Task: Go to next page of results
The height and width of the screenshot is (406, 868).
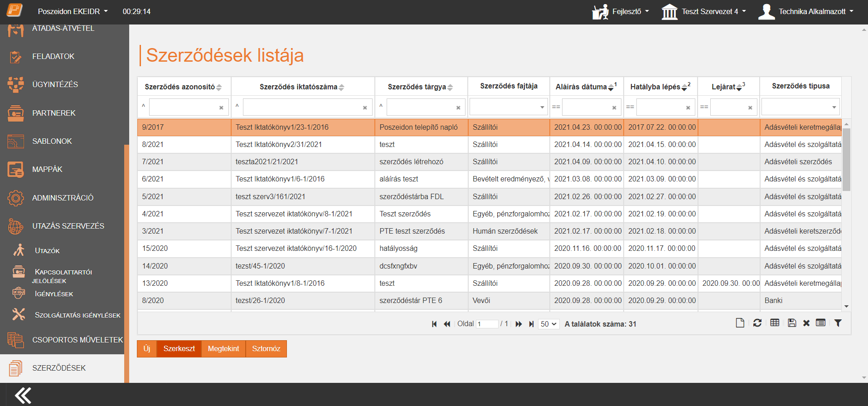Action: tap(519, 324)
